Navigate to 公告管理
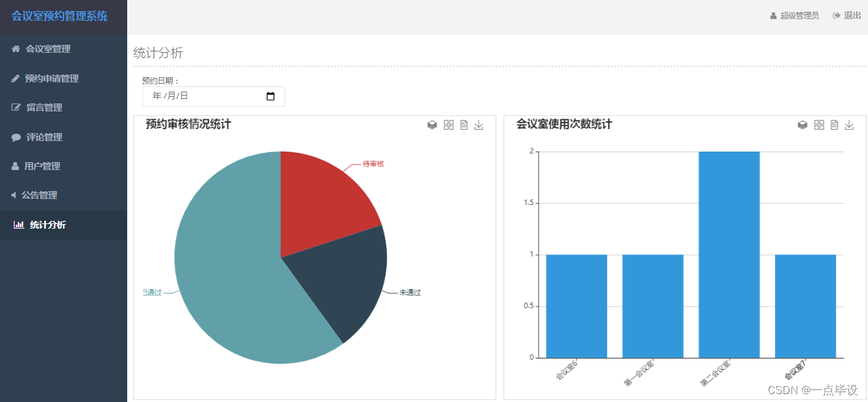 coord(63,195)
